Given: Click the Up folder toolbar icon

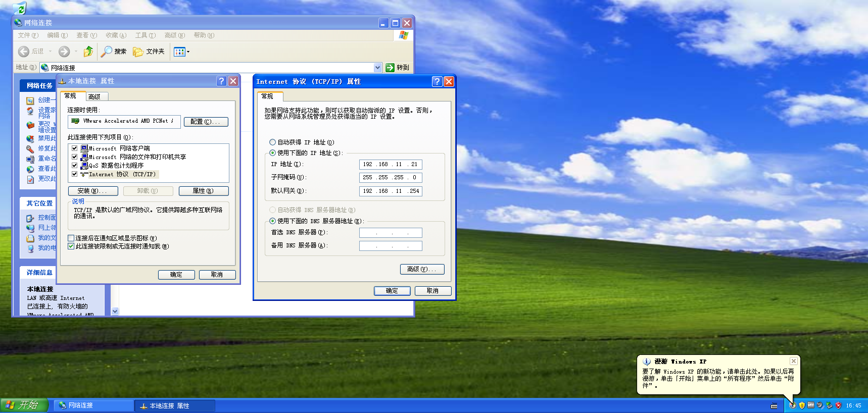Looking at the screenshot, I should (88, 51).
